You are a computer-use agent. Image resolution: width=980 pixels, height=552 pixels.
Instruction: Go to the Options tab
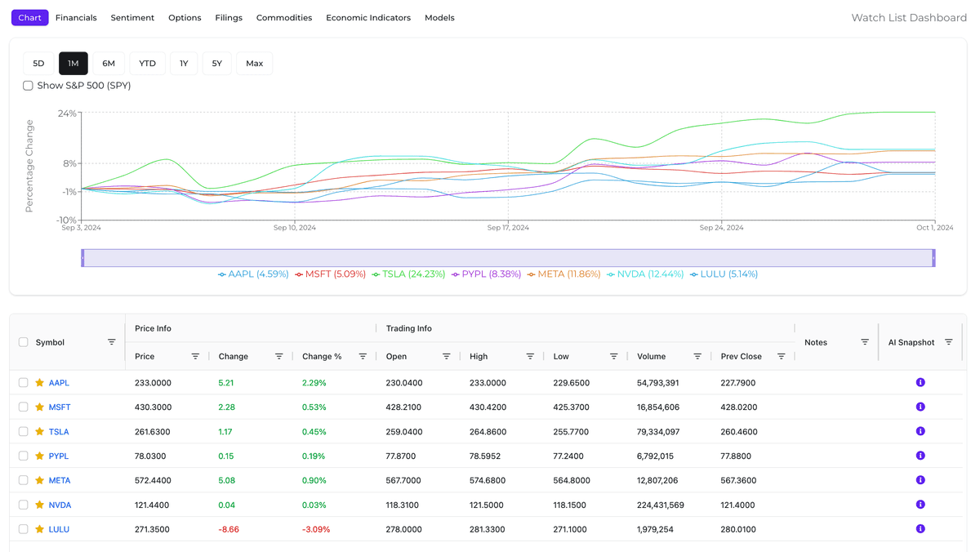coord(185,17)
